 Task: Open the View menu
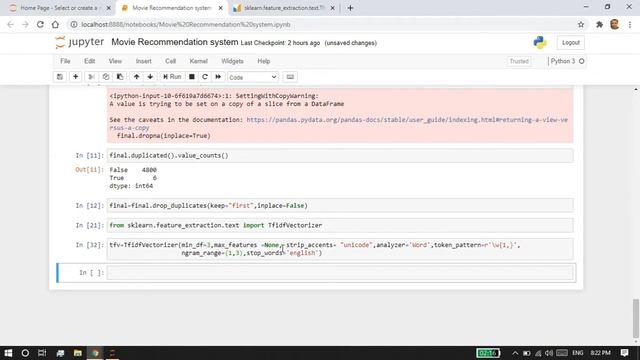pos(115,61)
